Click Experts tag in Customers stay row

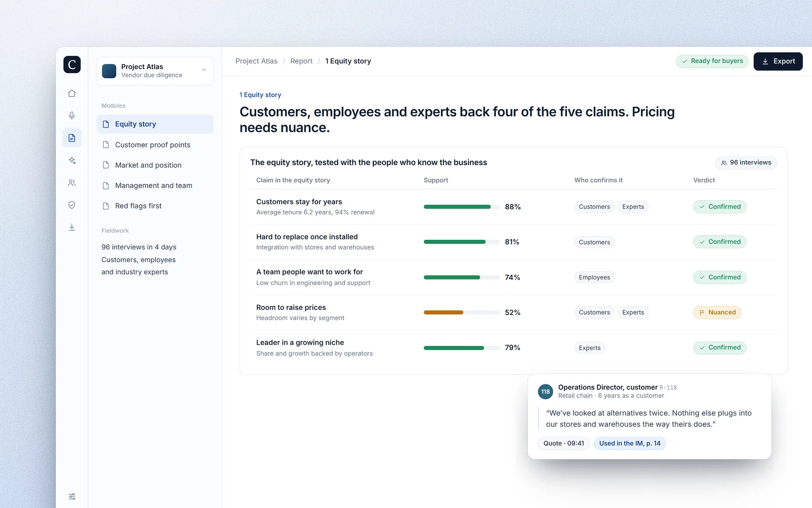point(633,207)
